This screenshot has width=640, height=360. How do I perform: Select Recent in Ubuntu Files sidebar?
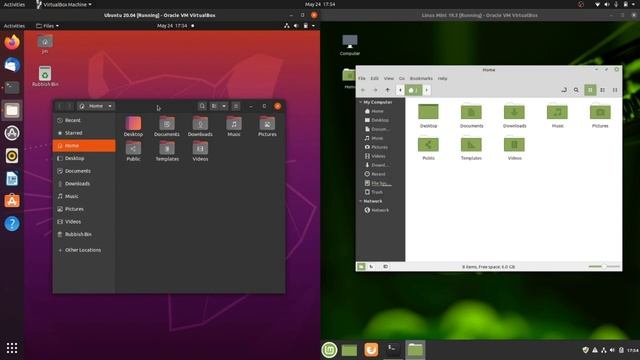[84, 120]
